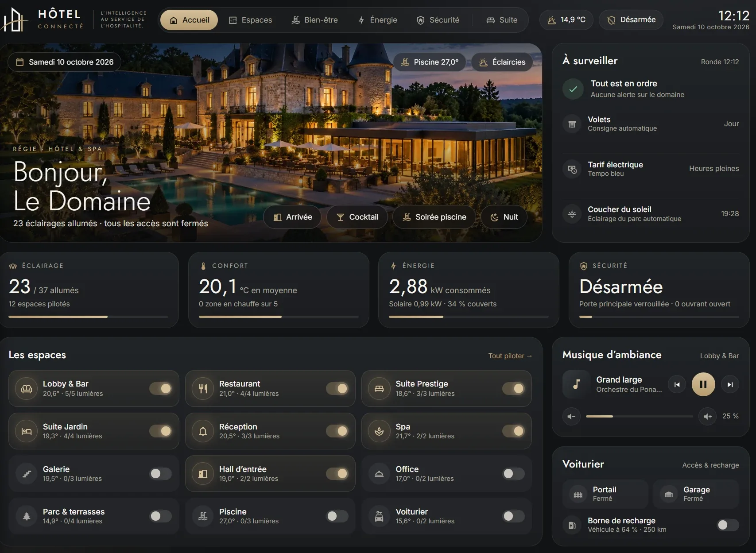Click the Suite Jardin bed icon
This screenshot has width=756, height=553.
(27, 431)
